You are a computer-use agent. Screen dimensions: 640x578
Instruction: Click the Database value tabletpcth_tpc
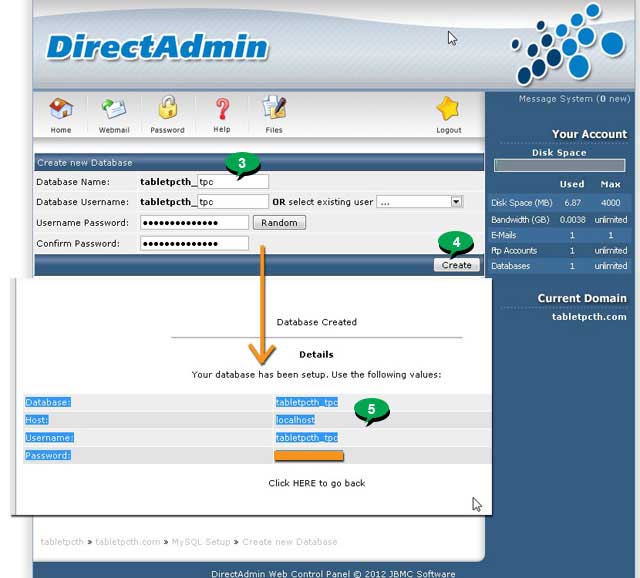(307, 402)
